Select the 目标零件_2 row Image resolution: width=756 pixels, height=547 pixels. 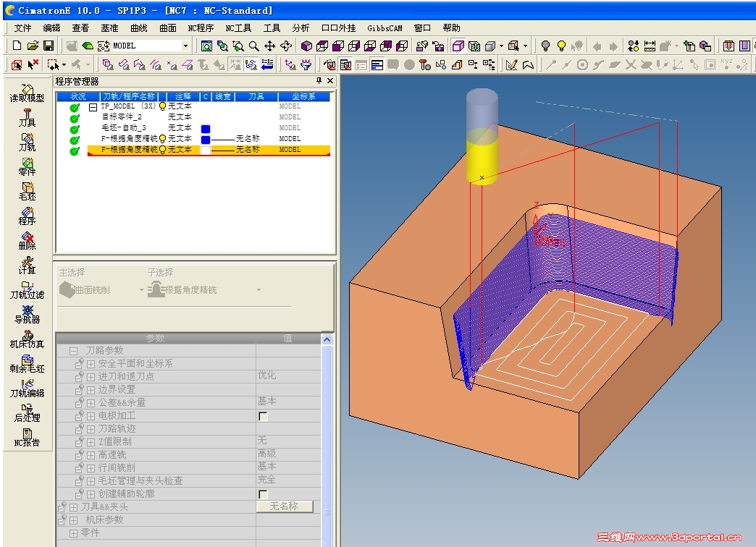(x=193, y=117)
